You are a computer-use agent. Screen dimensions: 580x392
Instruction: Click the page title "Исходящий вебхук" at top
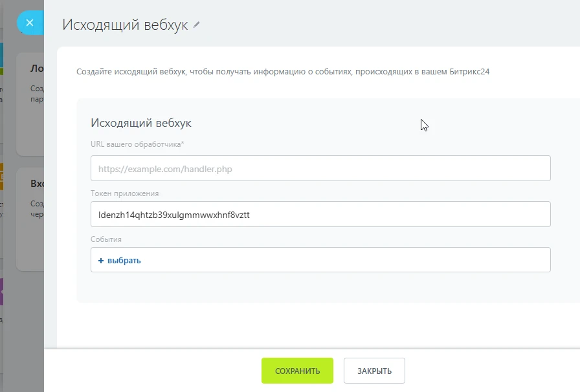[x=125, y=25]
